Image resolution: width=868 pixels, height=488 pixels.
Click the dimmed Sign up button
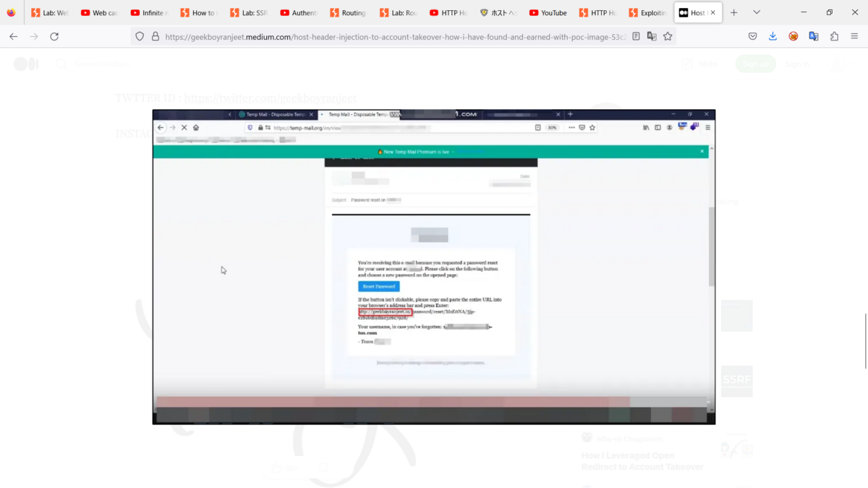[756, 64]
